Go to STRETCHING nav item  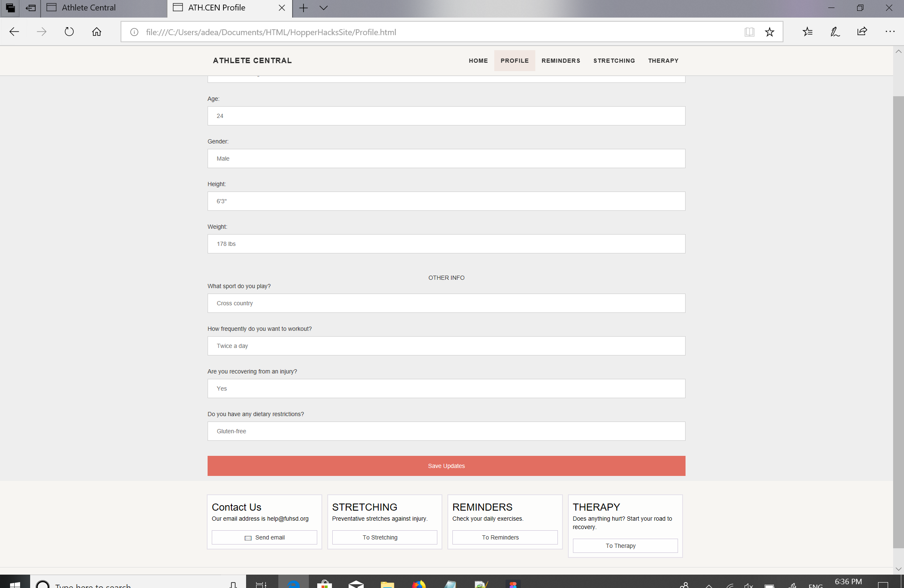click(614, 61)
